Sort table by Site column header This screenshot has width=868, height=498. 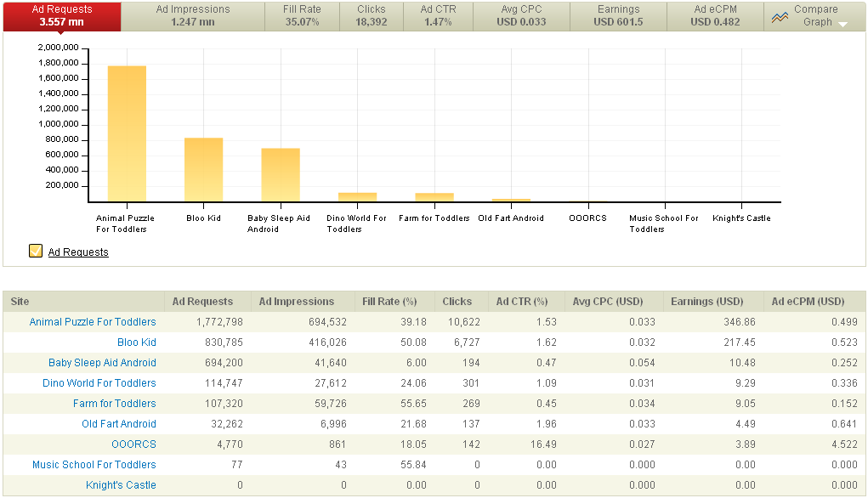click(x=20, y=302)
